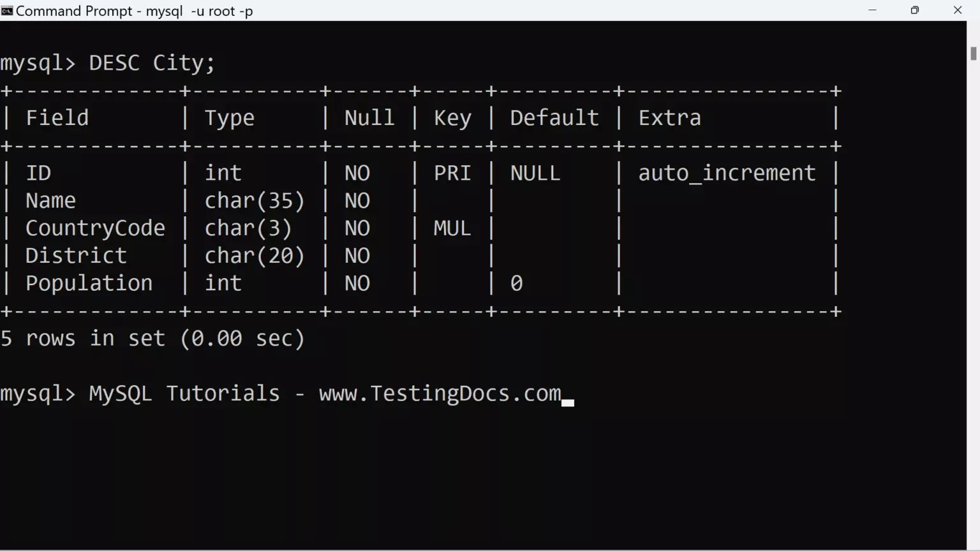
Task: Click the scrollbar on the right edge
Action: coord(972,51)
